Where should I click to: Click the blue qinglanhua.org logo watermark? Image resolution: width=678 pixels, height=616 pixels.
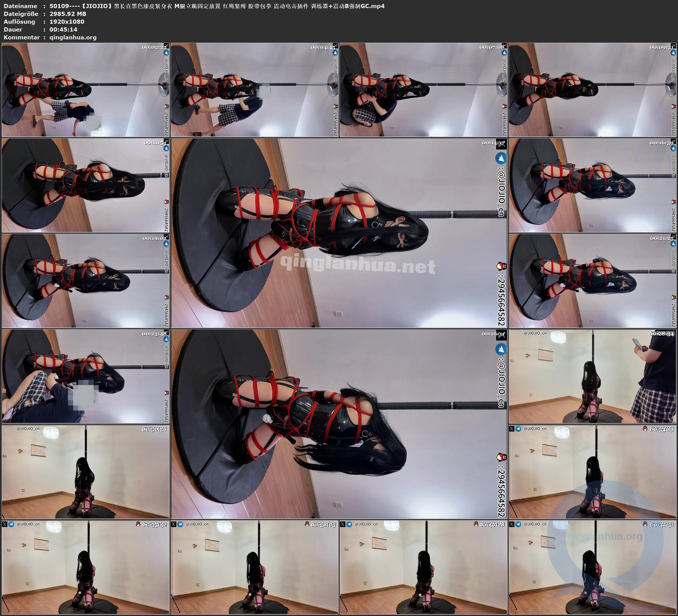point(605,537)
